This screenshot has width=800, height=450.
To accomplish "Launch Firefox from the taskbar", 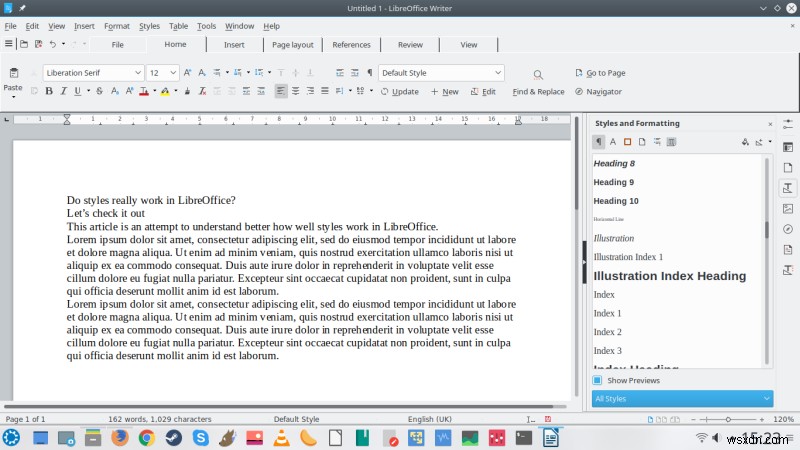I will pos(120,438).
